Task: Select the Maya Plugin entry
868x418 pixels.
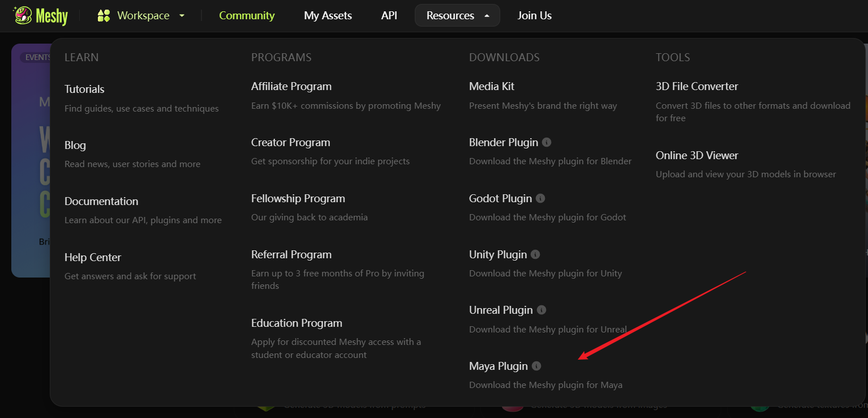Action: [x=499, y=366]
